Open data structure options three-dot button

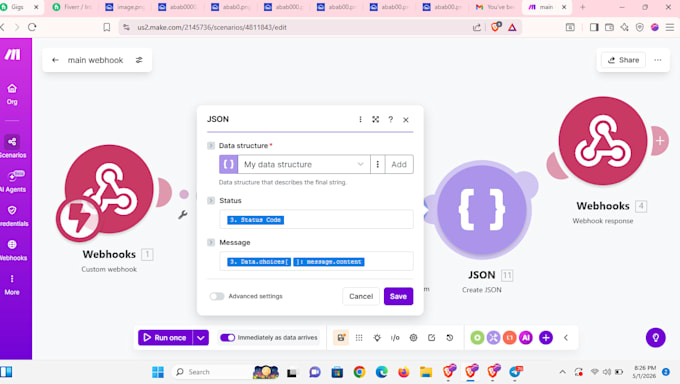click(x=378, y=164)
